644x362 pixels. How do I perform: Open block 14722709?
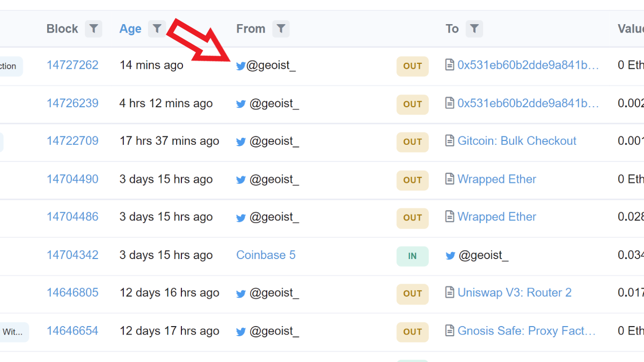[72, 141]
